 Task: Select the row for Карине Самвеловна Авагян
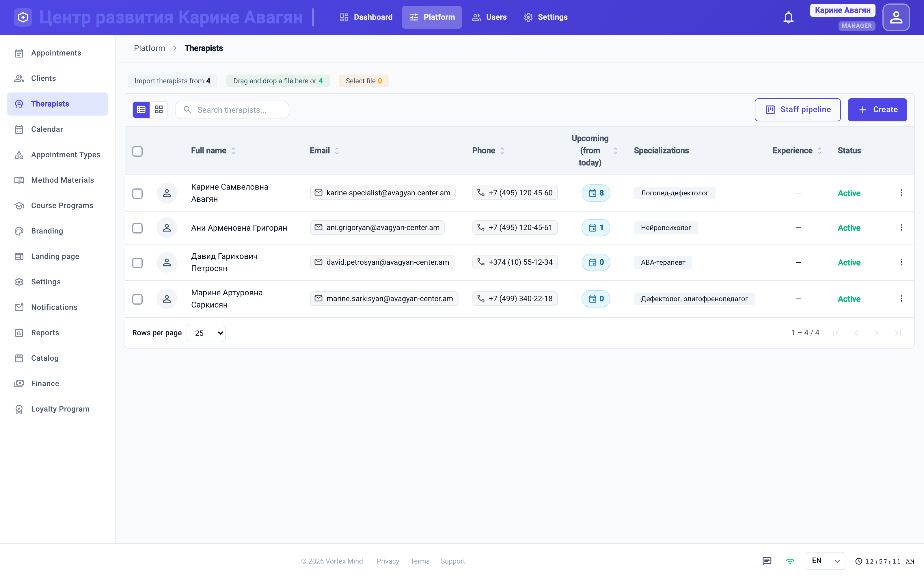coord(137,193)
